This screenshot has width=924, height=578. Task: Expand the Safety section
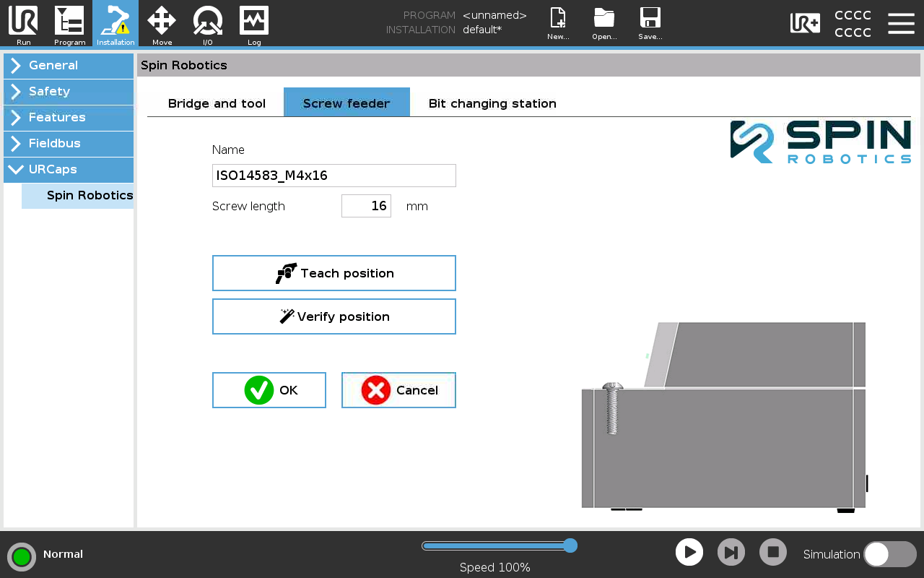click(x=69, y=92)
